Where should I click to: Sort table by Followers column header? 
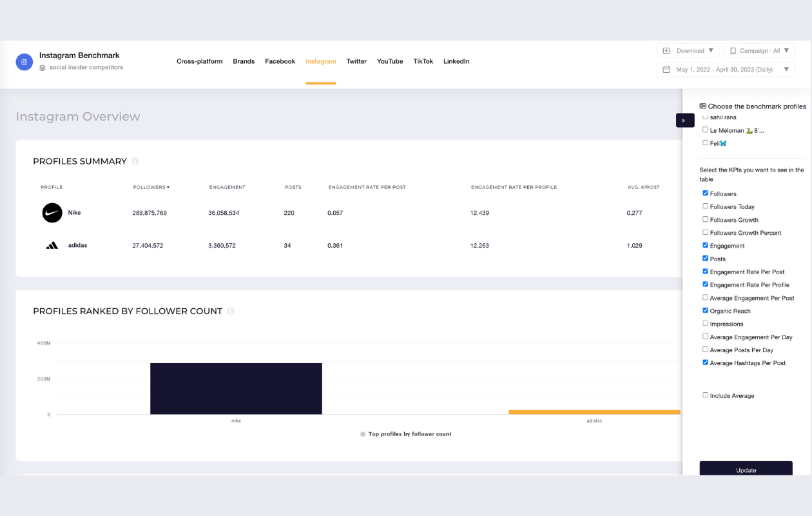click(151, 187)
